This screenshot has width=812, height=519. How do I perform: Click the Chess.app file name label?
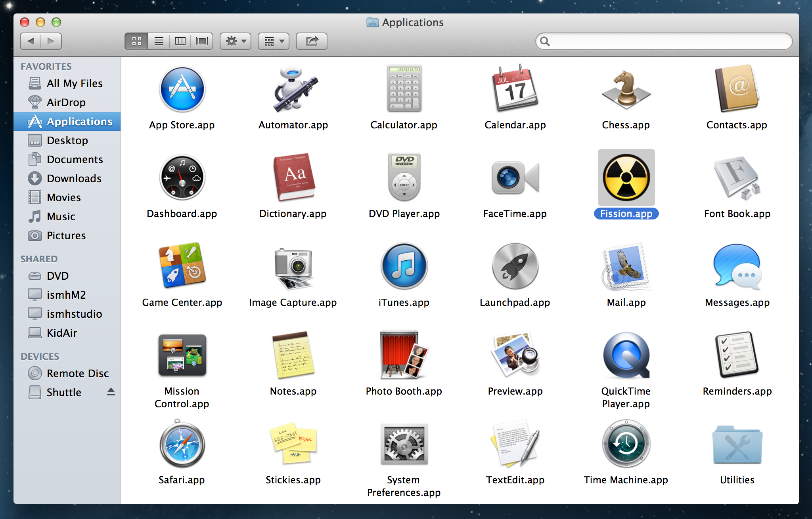pos(626,125)
